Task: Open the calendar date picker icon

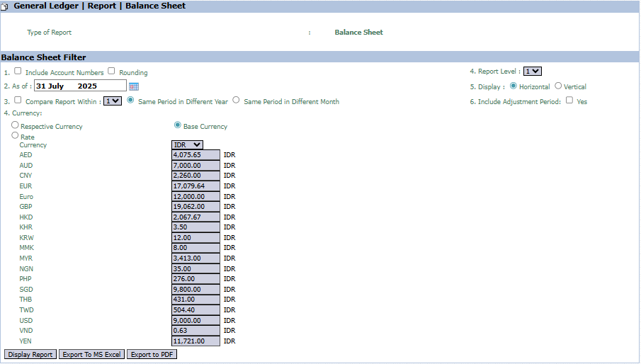Action: [x=134, y=86]
